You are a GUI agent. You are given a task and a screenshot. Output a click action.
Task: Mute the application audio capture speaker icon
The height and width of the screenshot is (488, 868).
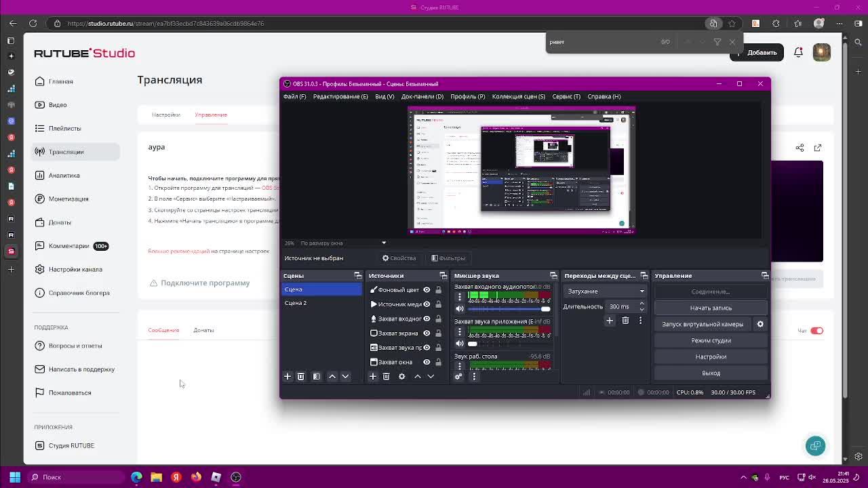(460, 344)
